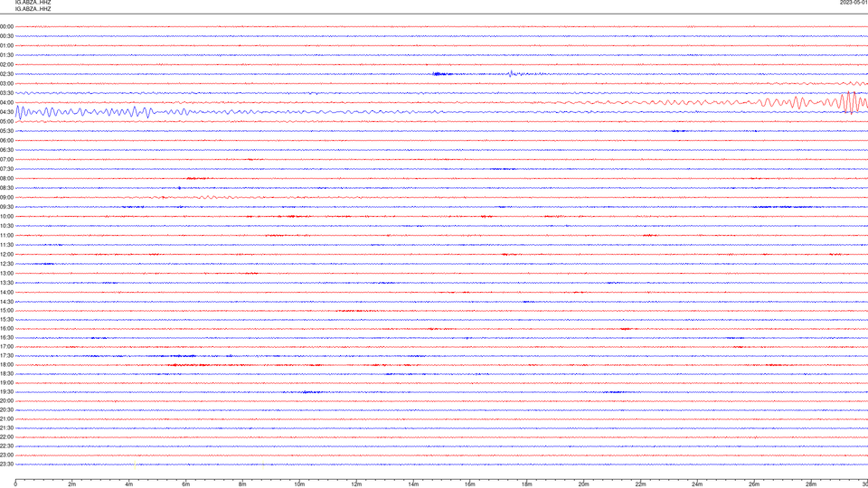
Task: Click the 18m axis tick label
Action: (x=527, y=484)
